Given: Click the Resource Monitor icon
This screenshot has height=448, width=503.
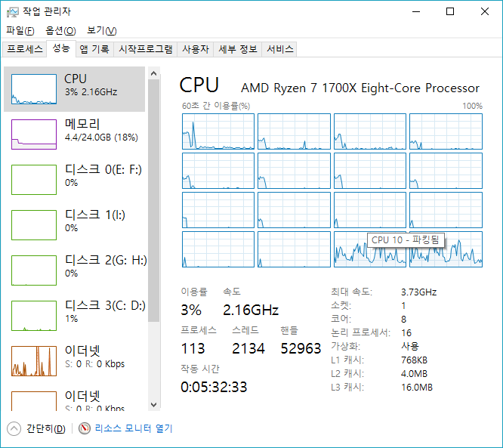Looking at the screenshot, I should pos(84,428).
